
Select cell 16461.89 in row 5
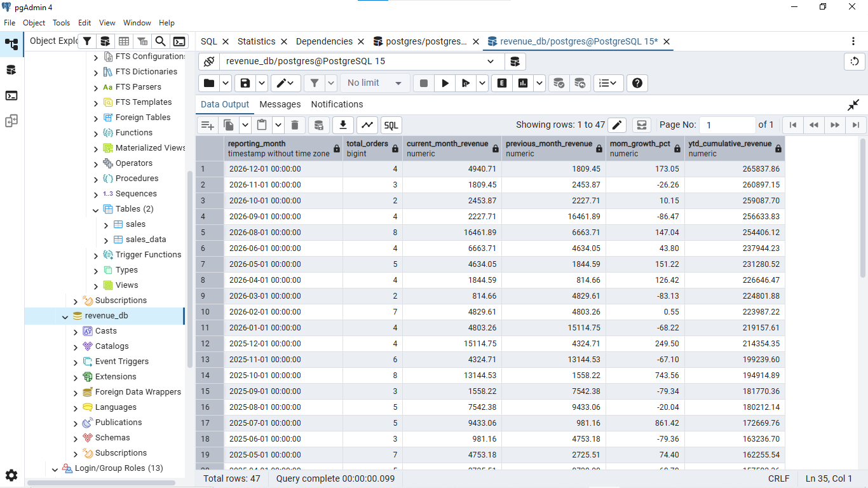pos(452,233)
